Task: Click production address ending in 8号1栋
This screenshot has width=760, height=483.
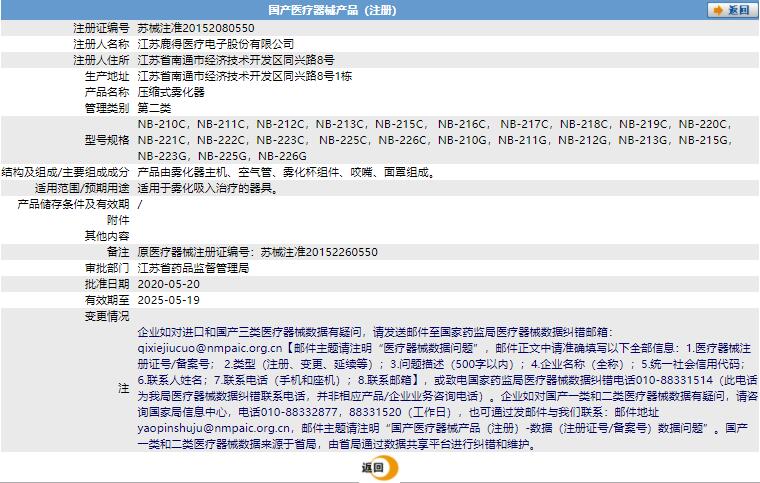Action: 245,76
